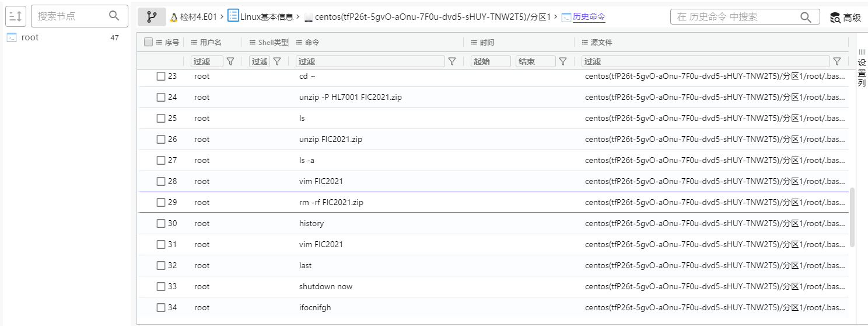The height and width of the screenshot is (326, 868).
Task: Click the filter funnel for 源文件 column
Action: coord(837,61)
